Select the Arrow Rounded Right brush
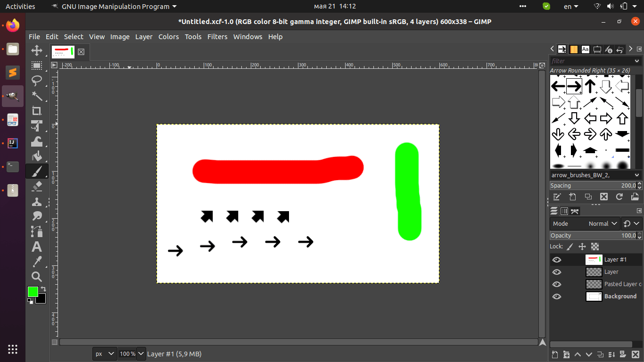 pyautogui.click(x=574, y=86)
